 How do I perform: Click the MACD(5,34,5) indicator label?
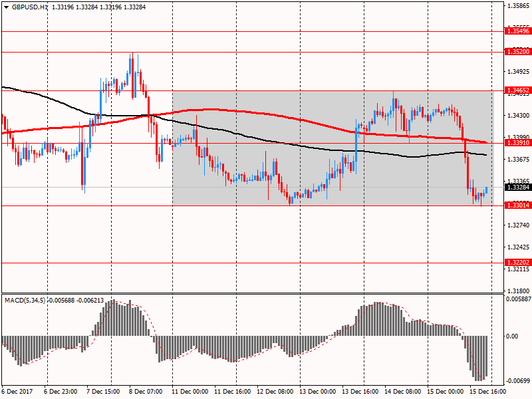pyautogui.click(x=25, y=301)
